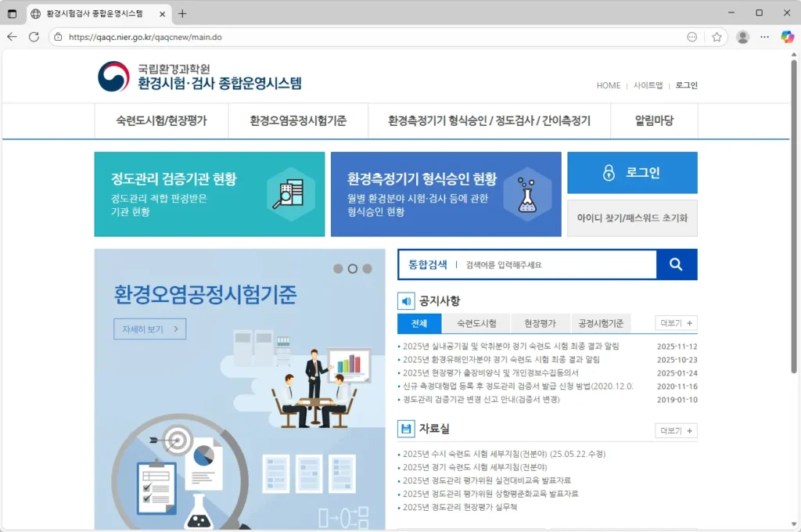Click the header 로그인 text link

point(686,85)
